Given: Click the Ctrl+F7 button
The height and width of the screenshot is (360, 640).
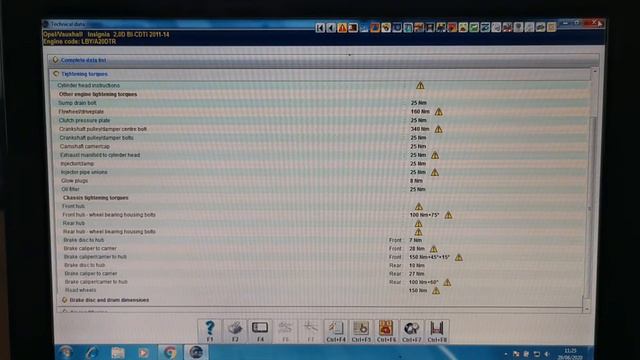Looking at the screenshot, I should [411, 331].
